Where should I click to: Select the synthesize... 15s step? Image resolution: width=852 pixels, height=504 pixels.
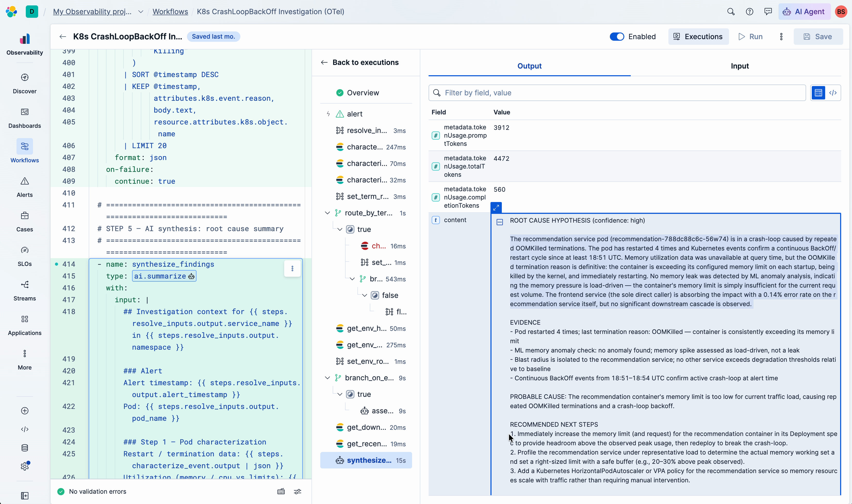coord(366,460)
